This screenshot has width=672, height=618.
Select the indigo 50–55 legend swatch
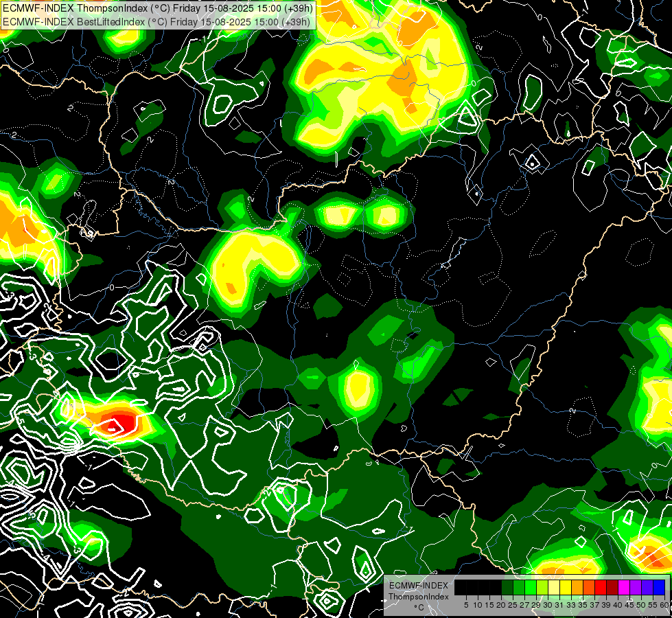coord(647,587)
